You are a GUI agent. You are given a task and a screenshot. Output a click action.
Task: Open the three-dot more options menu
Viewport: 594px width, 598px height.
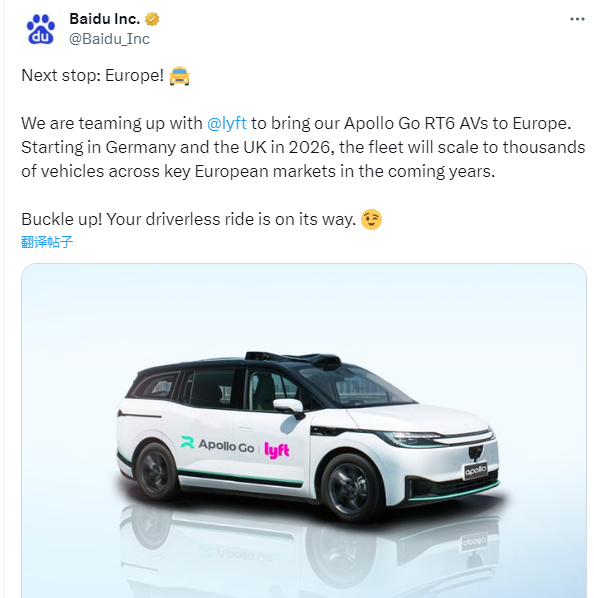[577, 19]
